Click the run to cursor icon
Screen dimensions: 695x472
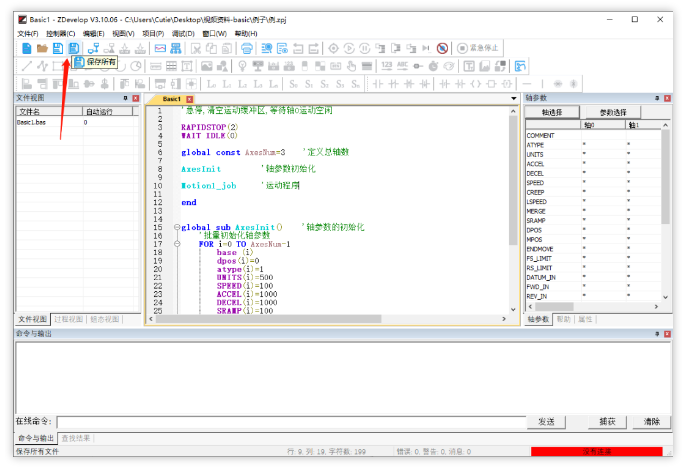pos(426,48)
